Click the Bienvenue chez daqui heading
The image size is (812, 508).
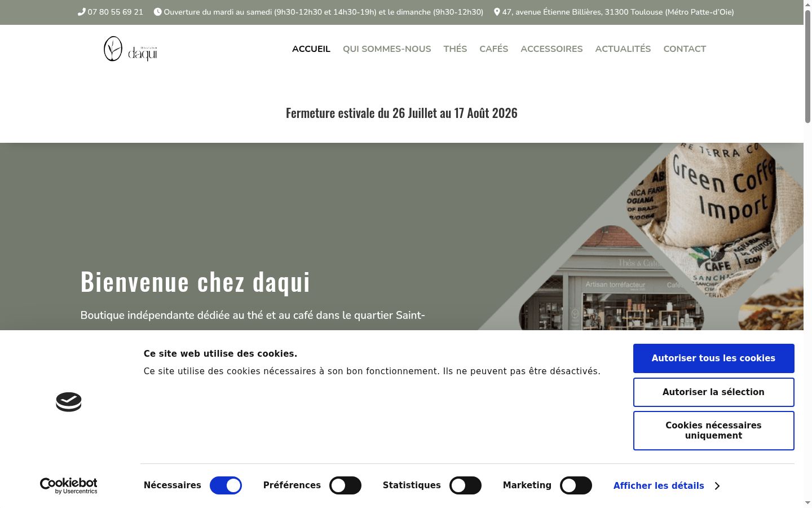195,281
